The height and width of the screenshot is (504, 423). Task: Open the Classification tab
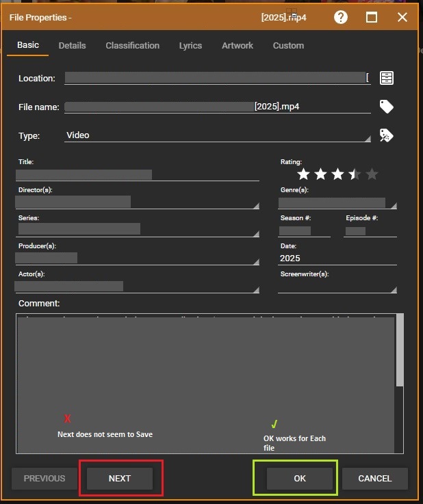tap(133, 46)
